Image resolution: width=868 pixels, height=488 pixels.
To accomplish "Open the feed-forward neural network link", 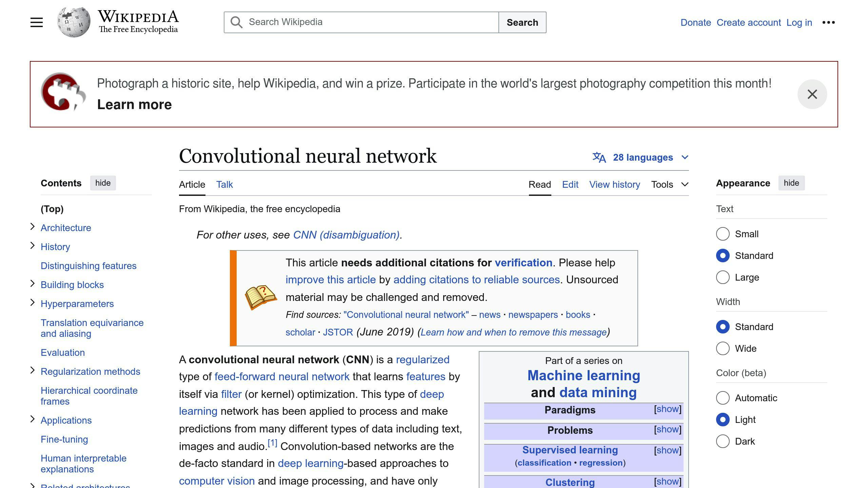I will coord(282,377).
